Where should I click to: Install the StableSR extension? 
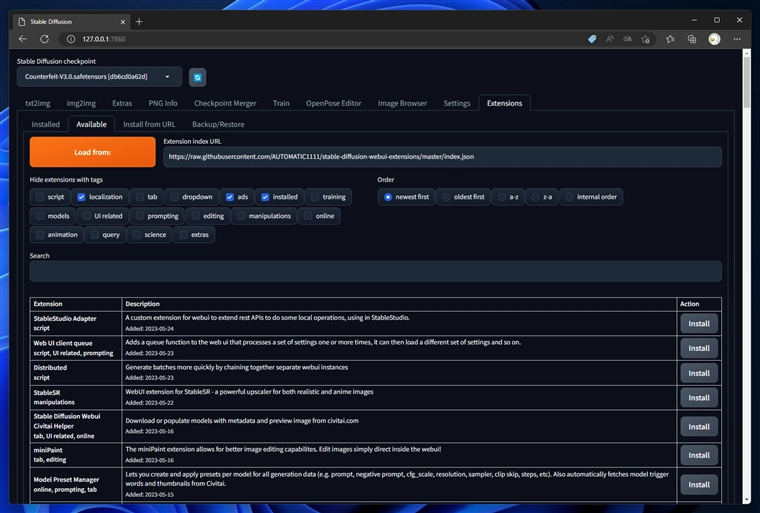[699, 398]
